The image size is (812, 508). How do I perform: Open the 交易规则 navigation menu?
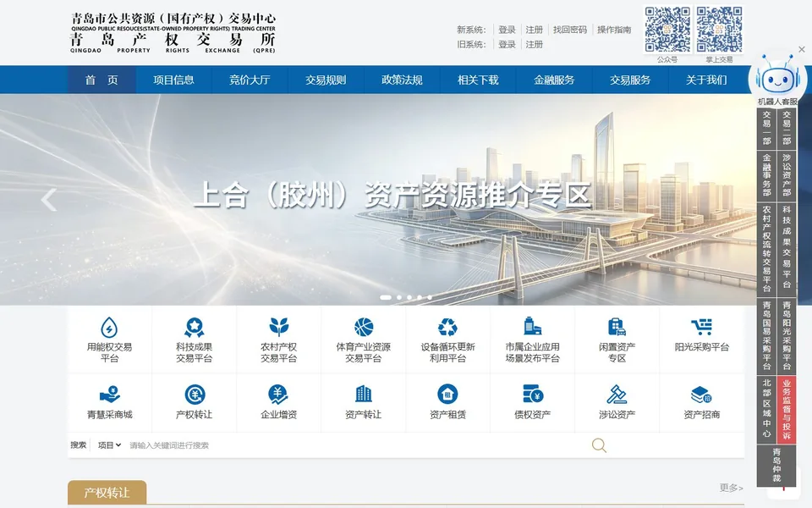[x=326, y=80]
